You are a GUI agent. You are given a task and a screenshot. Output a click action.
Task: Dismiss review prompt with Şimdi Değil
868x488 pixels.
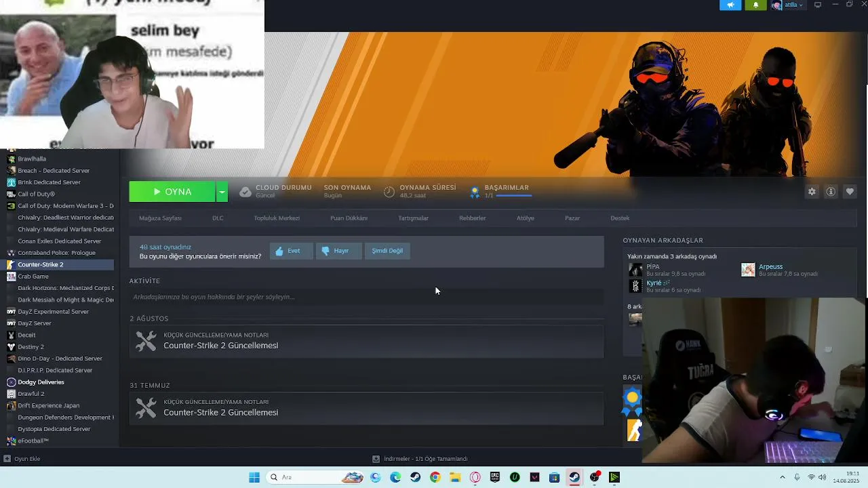pos(387,251)
